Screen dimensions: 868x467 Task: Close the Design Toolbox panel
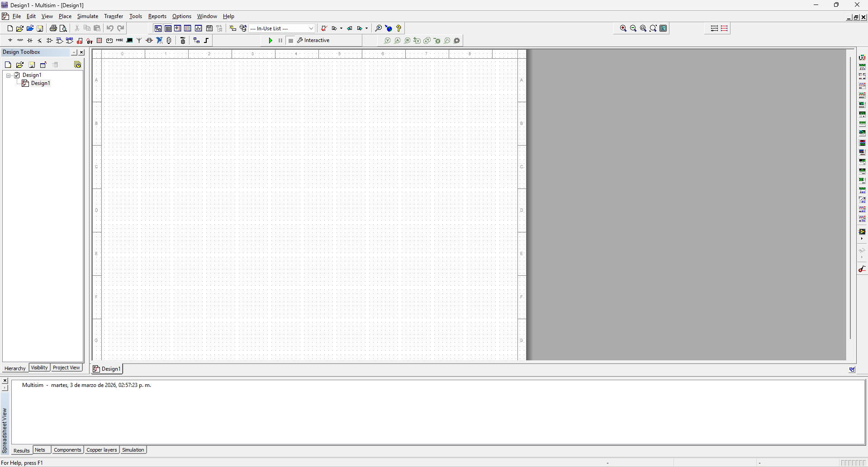click(x=81, y=52)
